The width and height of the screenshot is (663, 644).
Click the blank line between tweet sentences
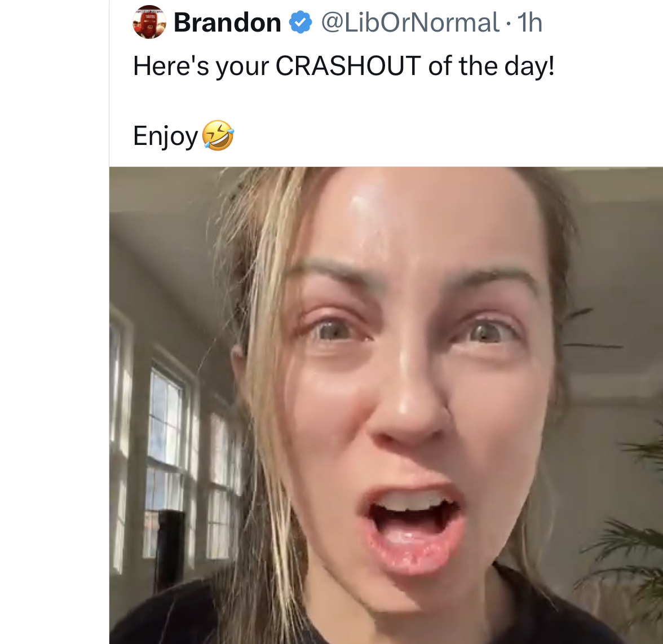click(338, 101)
